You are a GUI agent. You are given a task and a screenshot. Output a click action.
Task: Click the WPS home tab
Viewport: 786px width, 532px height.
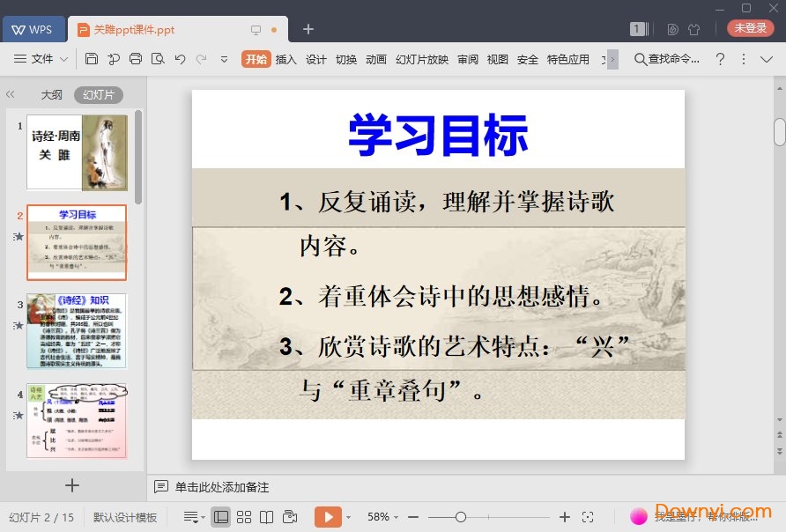(x=33, y=30)
